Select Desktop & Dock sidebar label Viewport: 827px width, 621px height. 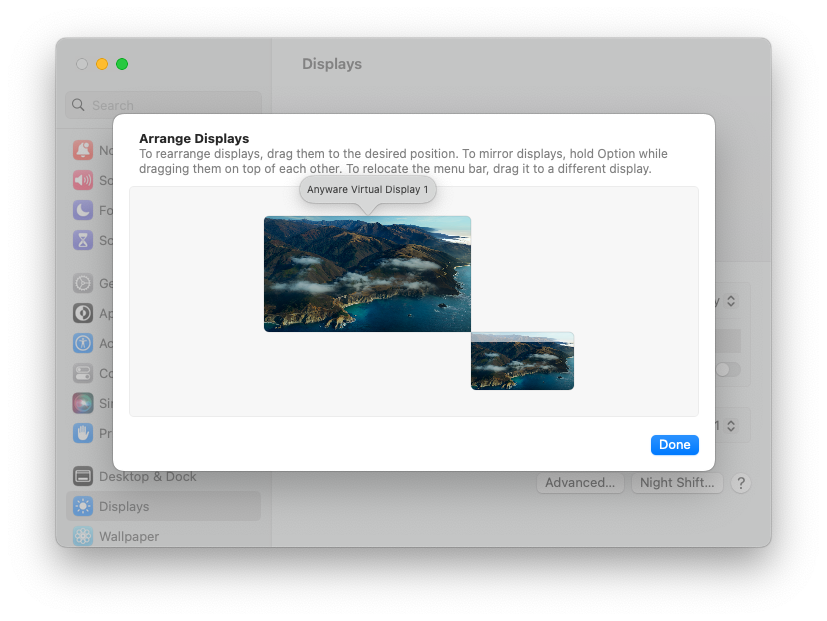coord(148,476)
